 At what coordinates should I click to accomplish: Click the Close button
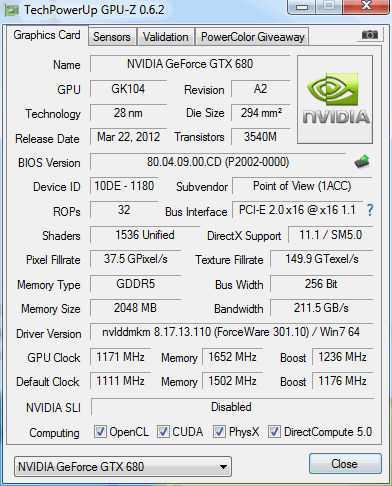[345, 464]
